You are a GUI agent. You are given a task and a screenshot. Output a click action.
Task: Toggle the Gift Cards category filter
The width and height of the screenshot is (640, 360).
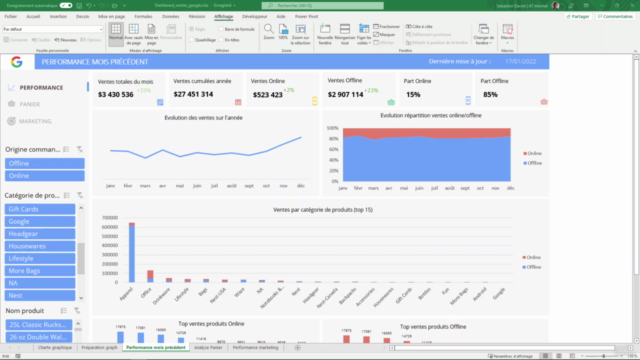click(x=40, y=209)
